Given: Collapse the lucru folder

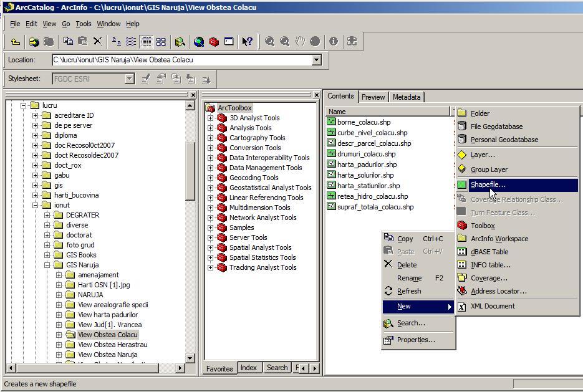Looking at the screenshot, I should pos(24,105).
